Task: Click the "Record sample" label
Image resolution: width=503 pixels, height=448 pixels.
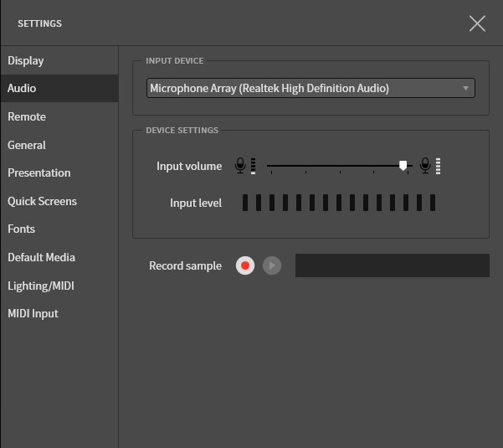Action: tap(186, 265)
